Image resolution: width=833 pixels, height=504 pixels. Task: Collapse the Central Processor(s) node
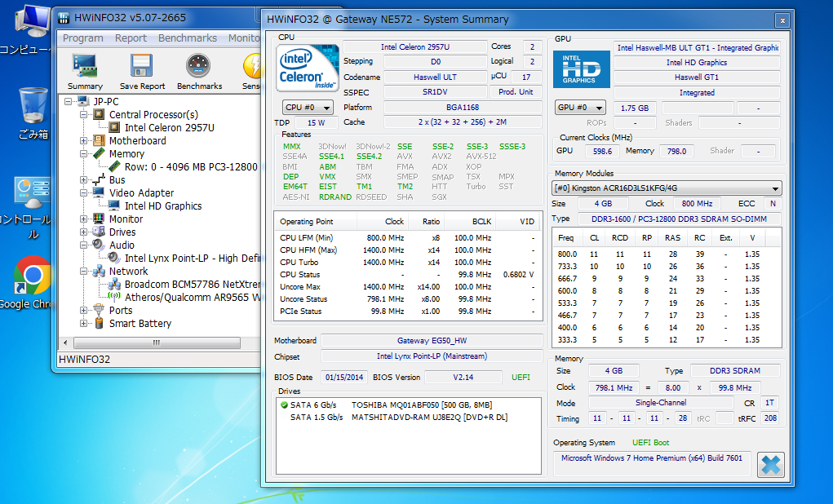point(83,115)
